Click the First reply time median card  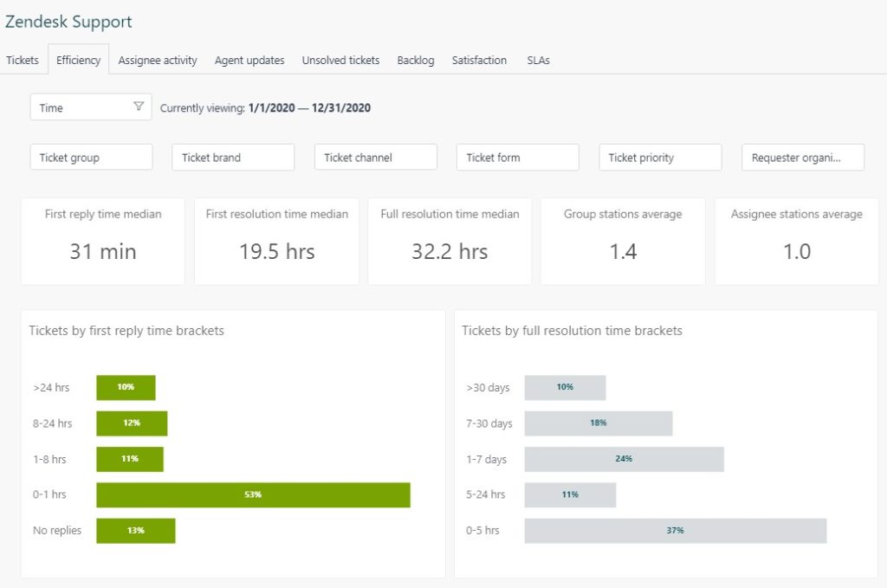tap(103, 242)
